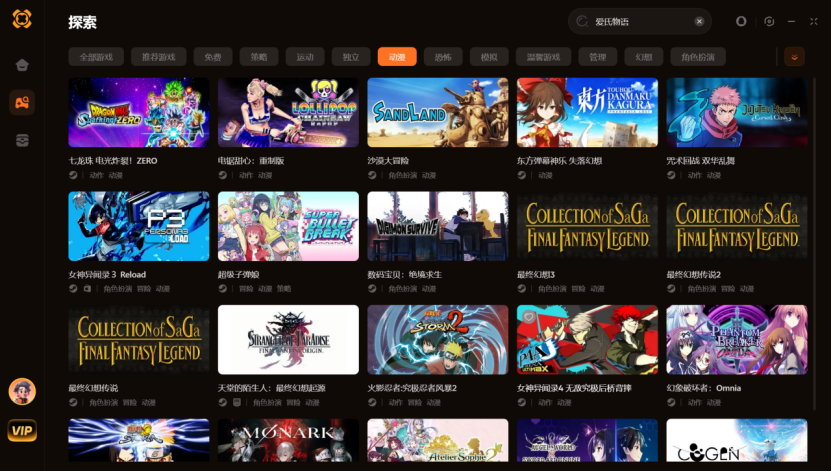
Task: Click platform icon under 七龙珠 电光炸裂 ZERO
Action: (73, 175)
